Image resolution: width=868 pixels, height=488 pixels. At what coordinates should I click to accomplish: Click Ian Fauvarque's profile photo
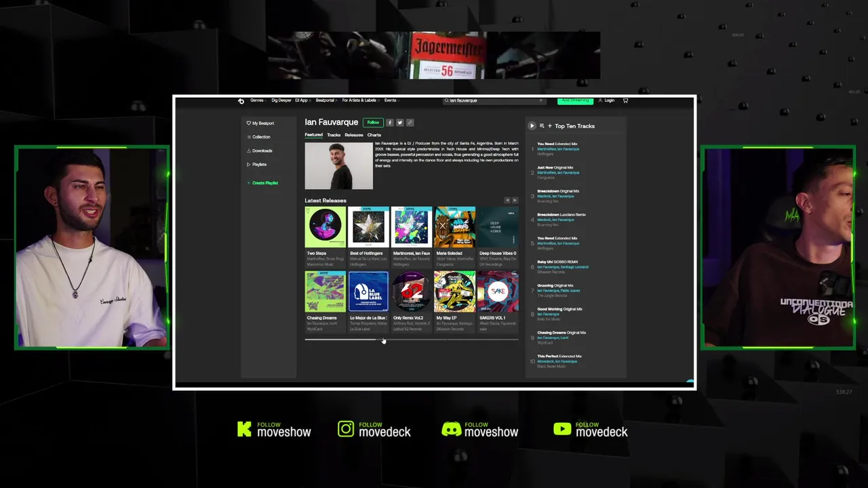pos(338,165)
